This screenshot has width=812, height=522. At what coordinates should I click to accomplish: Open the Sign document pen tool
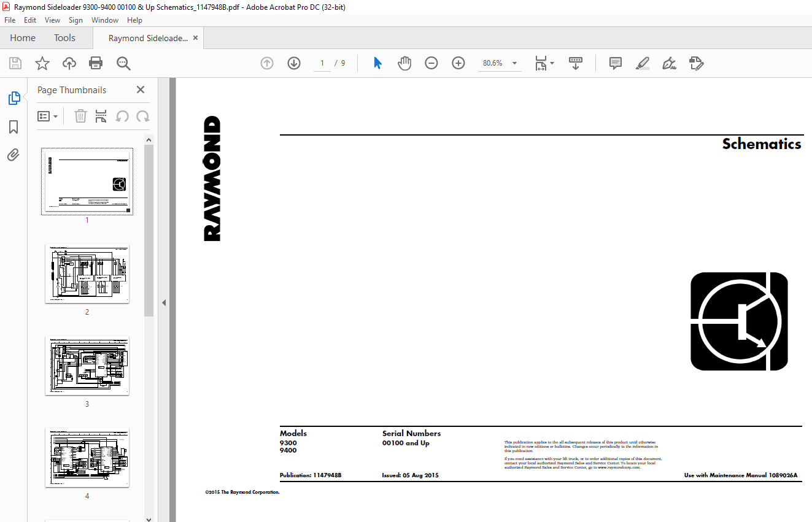click(x=670, y=63)
